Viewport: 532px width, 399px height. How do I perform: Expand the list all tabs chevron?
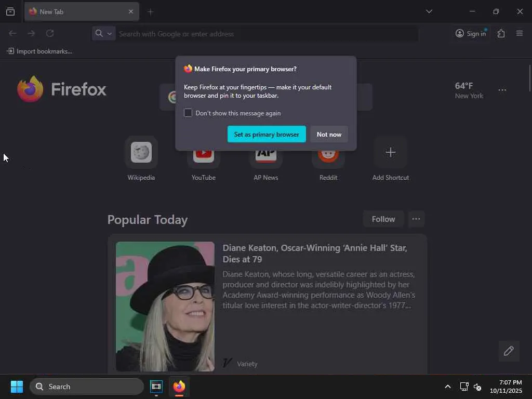tap(429, 11)
